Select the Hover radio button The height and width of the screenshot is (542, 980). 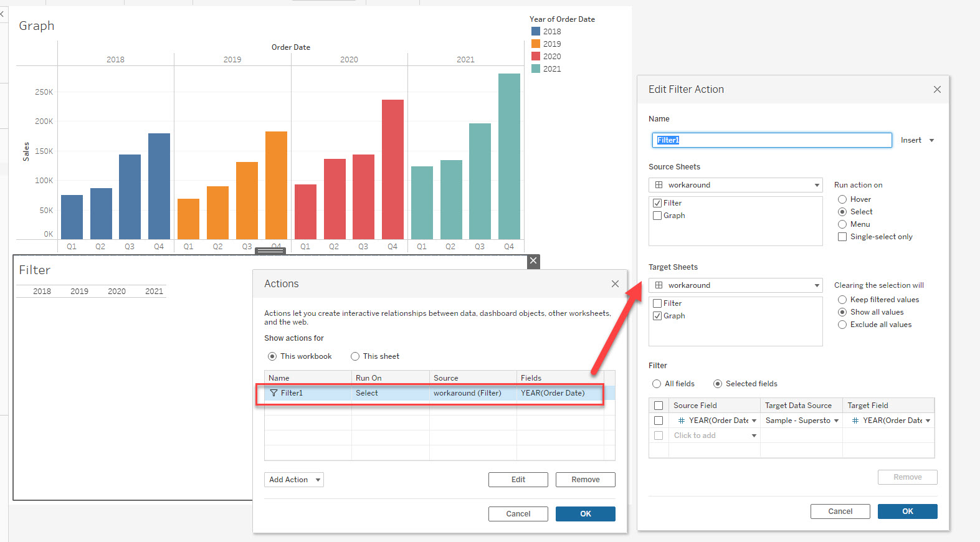pyautogui.click(x=842, y=199)
